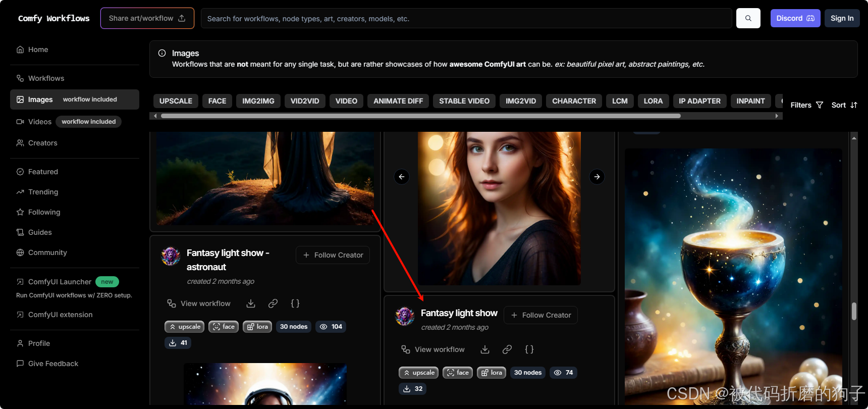This screenshot has width=868, height=409.
Task: Copy link icon on astronaut card
Action: 273,303
